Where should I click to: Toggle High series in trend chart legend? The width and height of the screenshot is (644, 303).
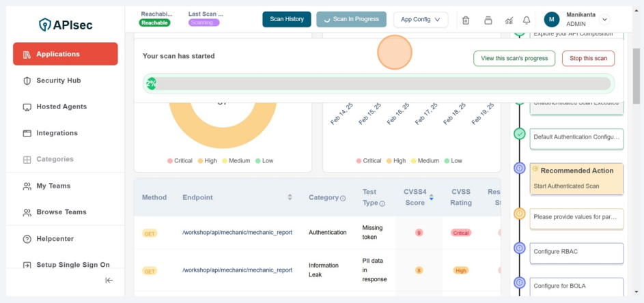click(x=397, y=161)
